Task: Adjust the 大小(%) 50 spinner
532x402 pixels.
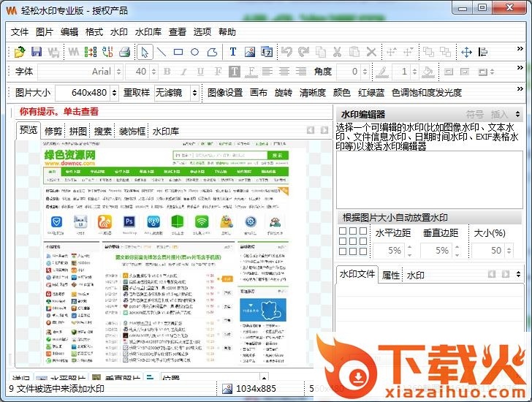Action: pos(509,251)
